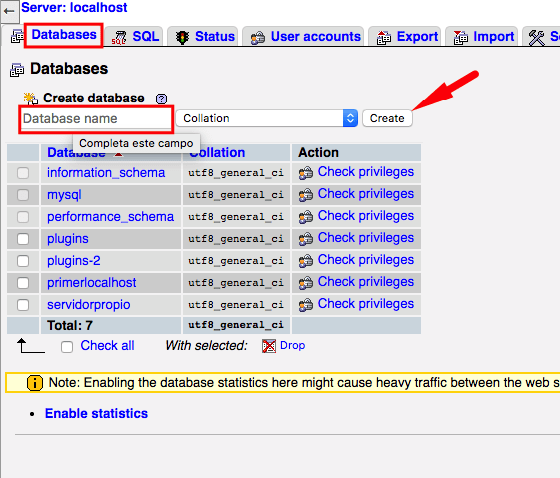560x478 pixels.
Task: Click the Status traffic light icon
Action: pyautogui.click(x=182, y=37)
